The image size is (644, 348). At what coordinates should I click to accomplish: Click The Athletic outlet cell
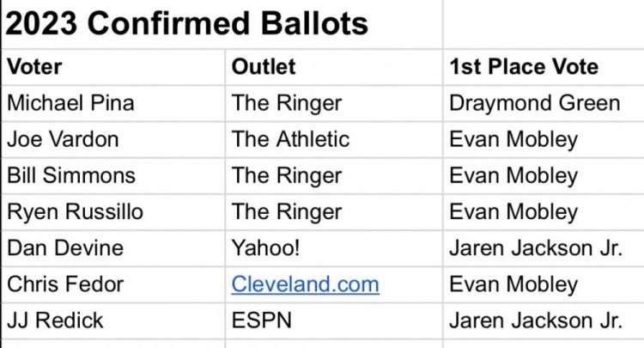(334, 140)
